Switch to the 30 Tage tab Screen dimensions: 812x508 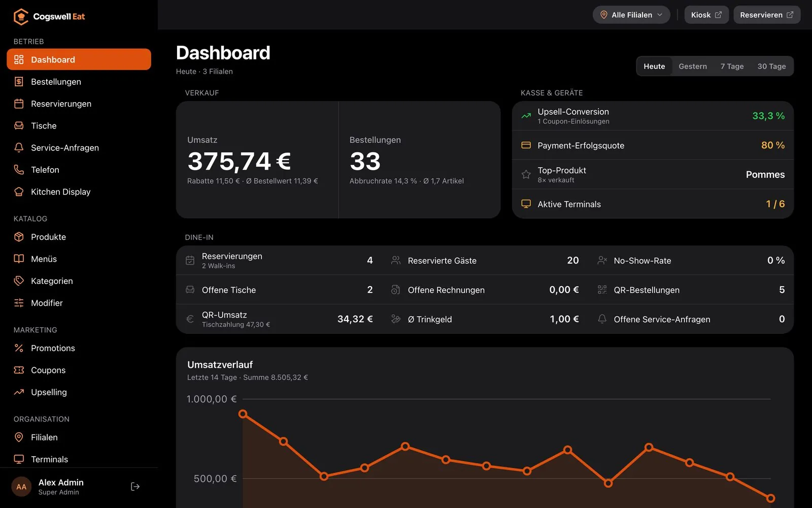771,66
